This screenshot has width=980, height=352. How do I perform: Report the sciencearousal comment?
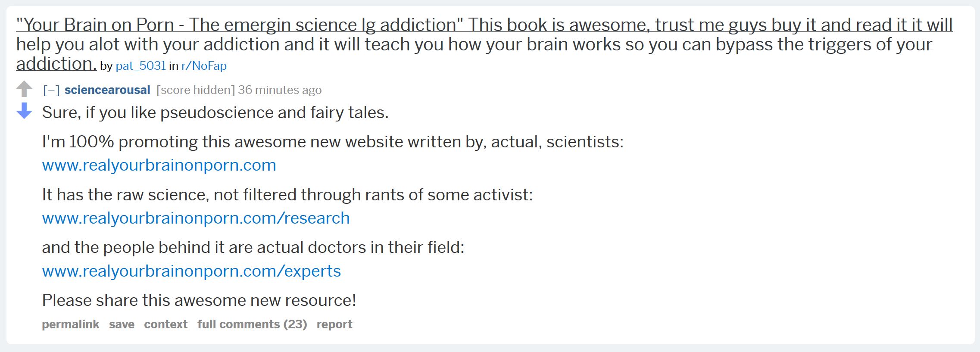click(x=334, y=324)
